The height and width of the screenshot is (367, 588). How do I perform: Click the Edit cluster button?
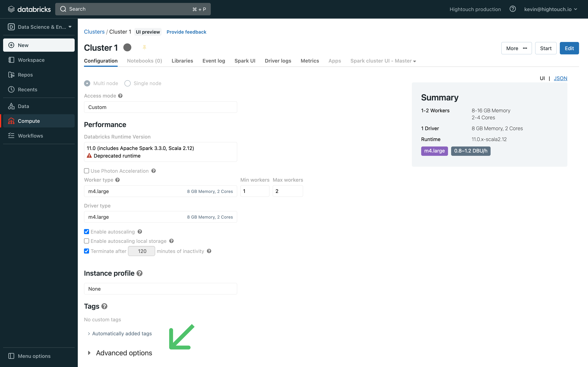pos(569,48)
